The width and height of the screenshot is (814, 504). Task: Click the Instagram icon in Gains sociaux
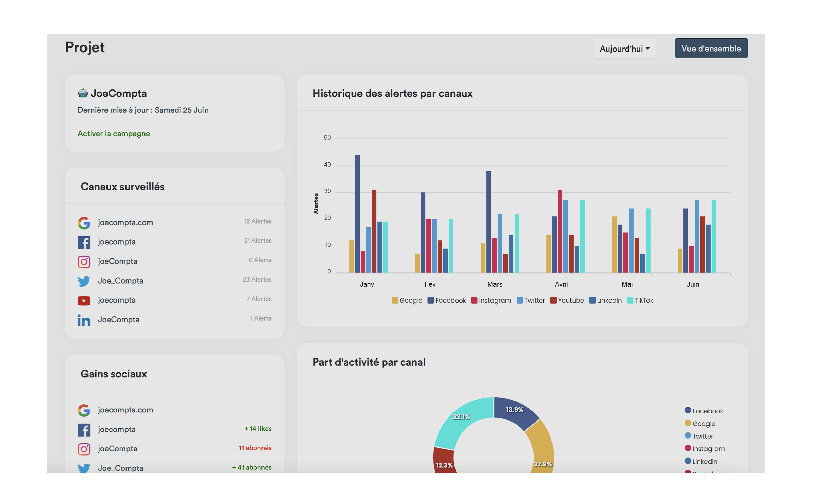[x=84, y=449]
